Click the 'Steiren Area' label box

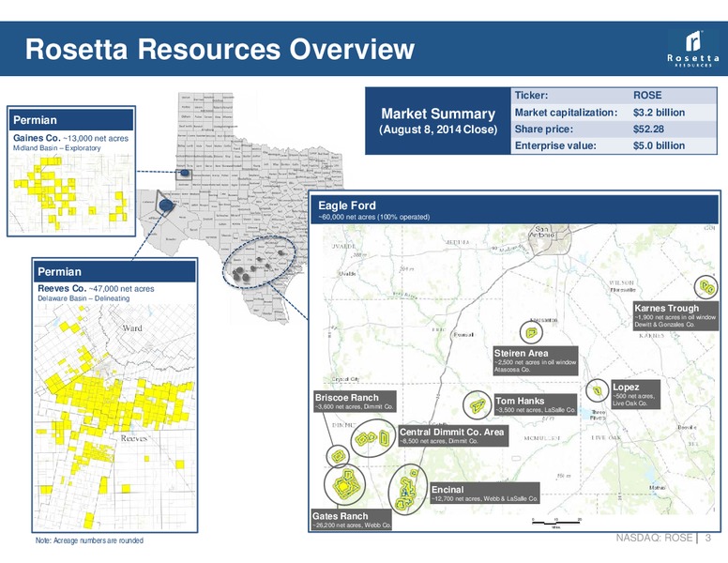tap(536, 360)
